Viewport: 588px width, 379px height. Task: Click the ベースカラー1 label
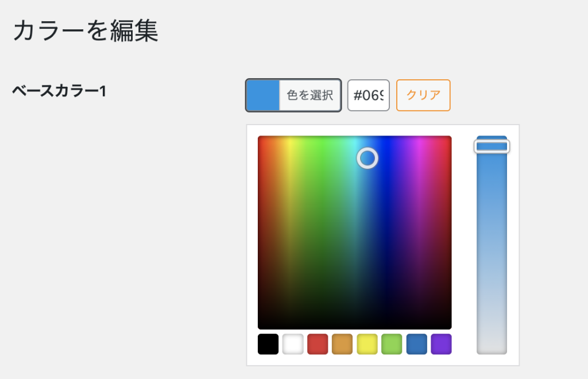tap(59, 91)
